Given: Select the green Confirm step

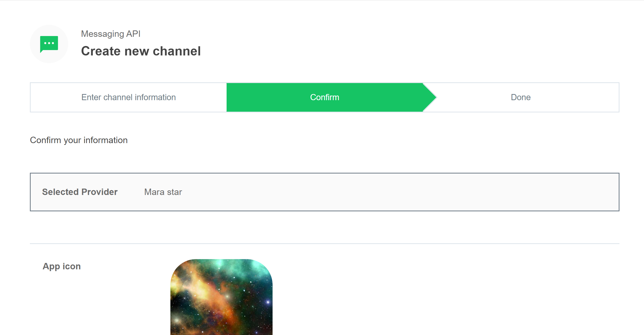Looking at the screenshot, I should pos(325,97).
